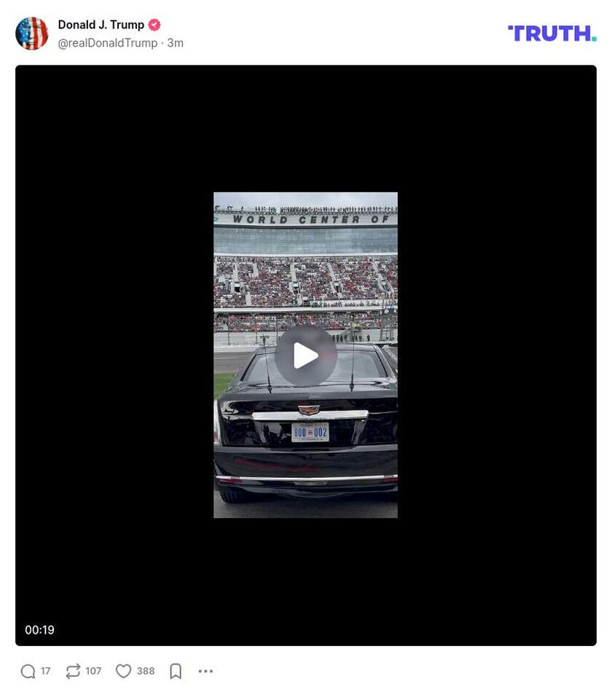Open the 3m post timestamp
612x700 pixels.
[175, 43]
